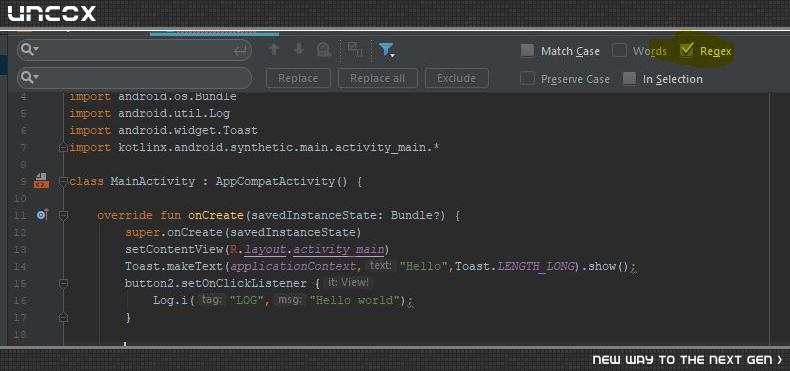Jump to previous occurrence with up arrow

click(274, 49)
